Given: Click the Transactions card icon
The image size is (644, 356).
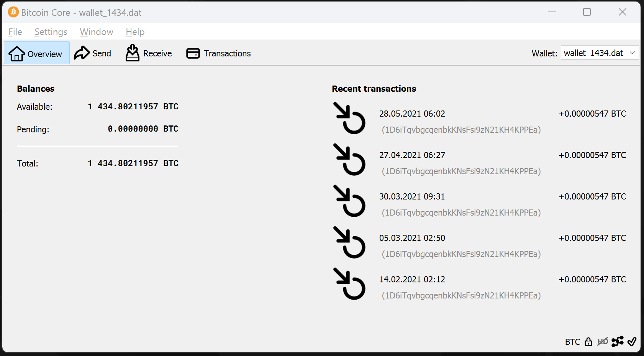Looking at the screenshot, I should click(x=193, y=53).
